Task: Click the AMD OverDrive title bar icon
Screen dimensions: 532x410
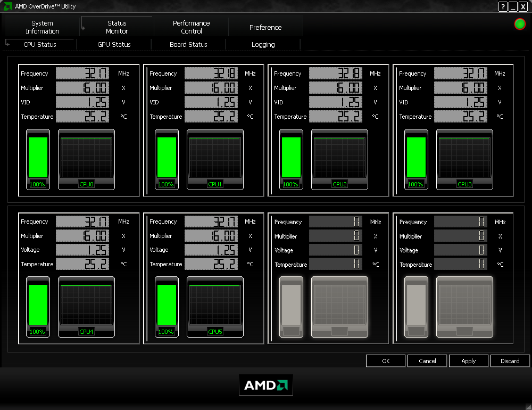Action: click(8, 6)
